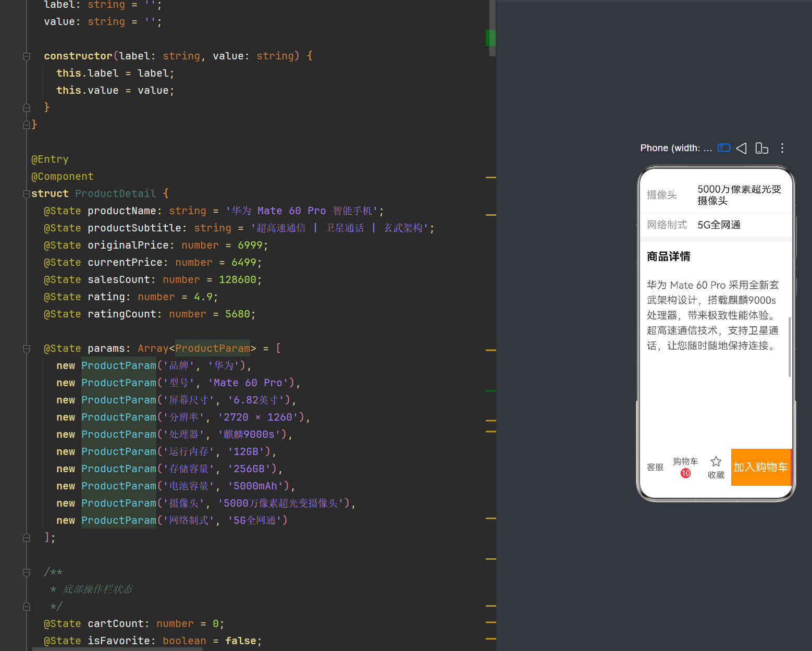Click the favorite star icon above 收藏
Viewport: 812px width, 651px height.
(716, 461)
